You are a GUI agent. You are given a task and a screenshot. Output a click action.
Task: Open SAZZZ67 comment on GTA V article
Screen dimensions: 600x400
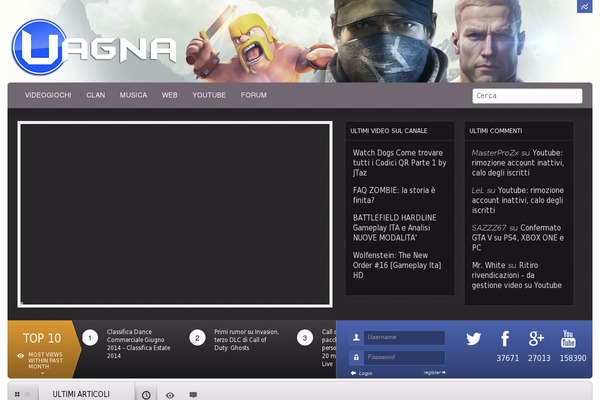point(518,238)
